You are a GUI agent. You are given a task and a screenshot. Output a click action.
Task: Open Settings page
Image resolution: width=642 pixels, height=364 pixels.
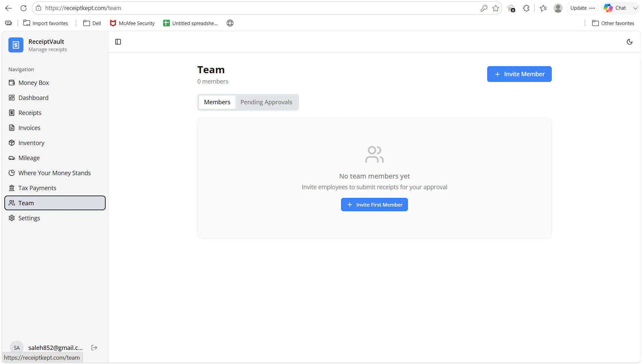55,218
